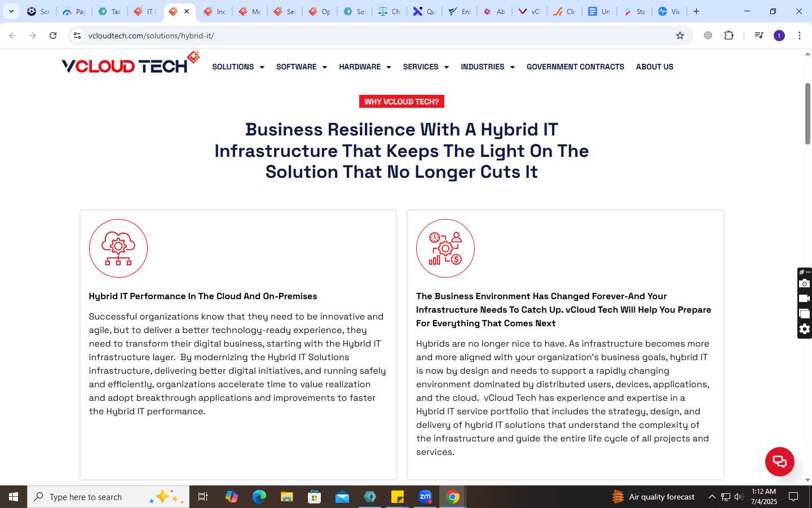Close the active Hybrid IT tab
The width and height of the screenshot is (812, 508).
[x=187, y=11]
